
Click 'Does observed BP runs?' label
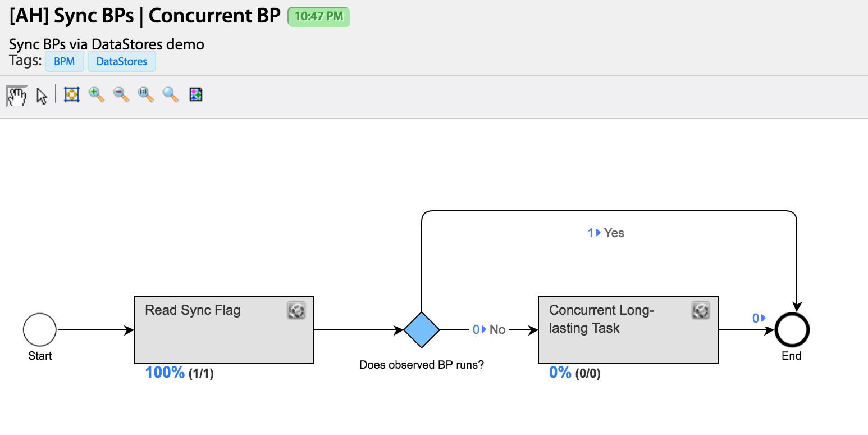coord(422,365)
